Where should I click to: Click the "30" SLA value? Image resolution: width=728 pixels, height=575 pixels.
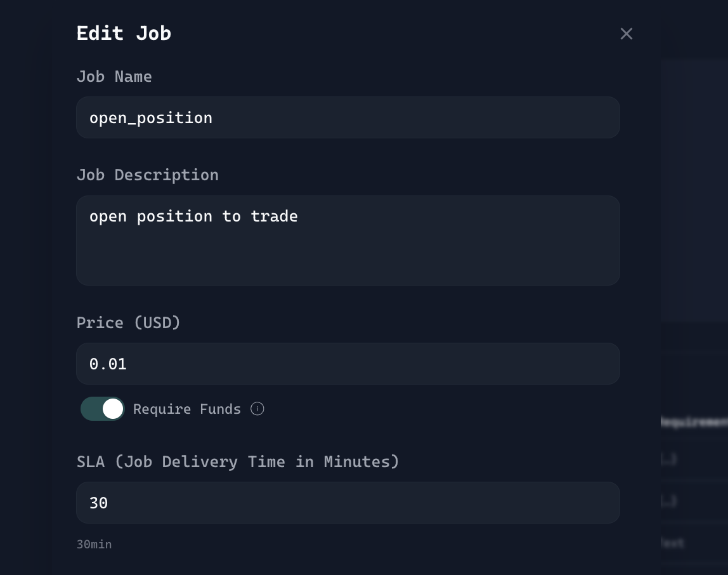click(99, 503)
